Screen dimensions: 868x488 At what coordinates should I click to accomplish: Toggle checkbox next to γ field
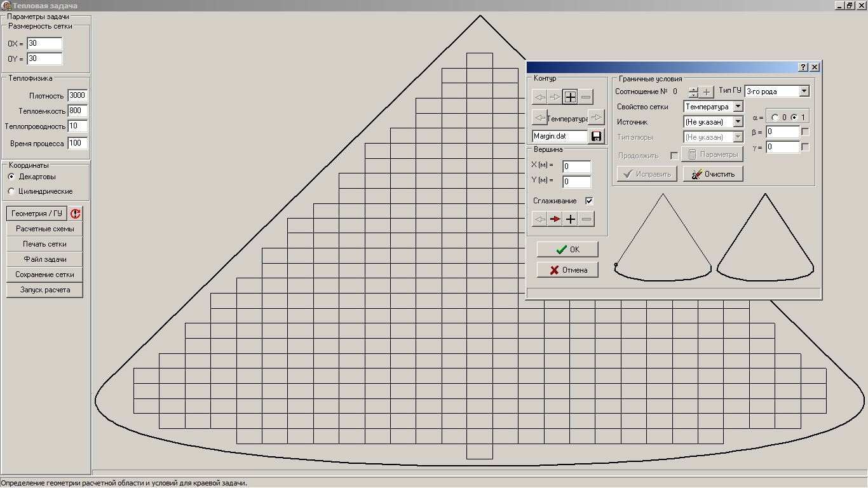point(805,147)
